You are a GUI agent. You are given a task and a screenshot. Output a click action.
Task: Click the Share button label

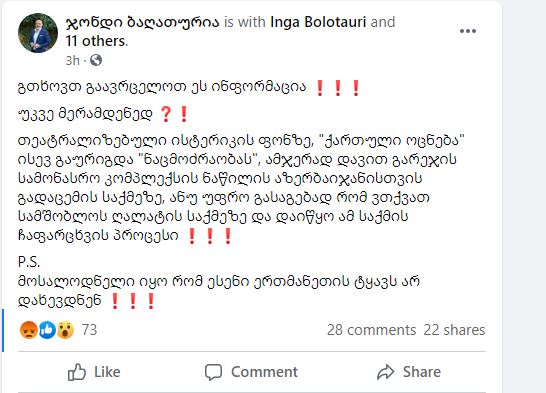422,372
